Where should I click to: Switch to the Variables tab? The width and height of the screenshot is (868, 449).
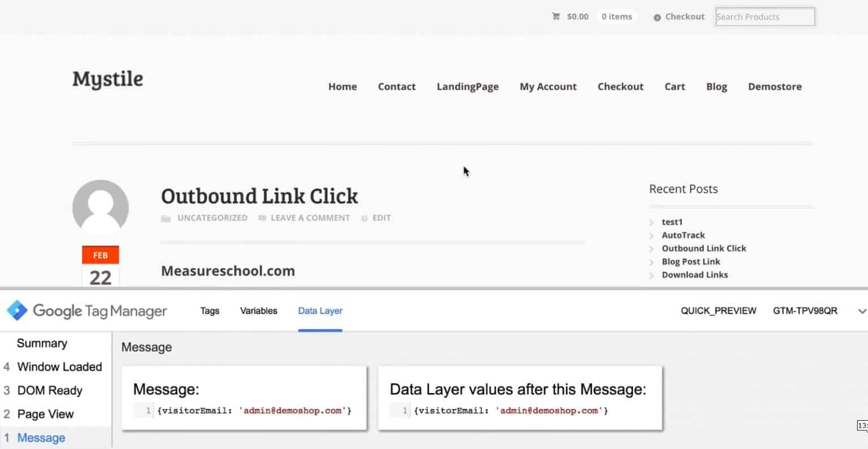258,311
